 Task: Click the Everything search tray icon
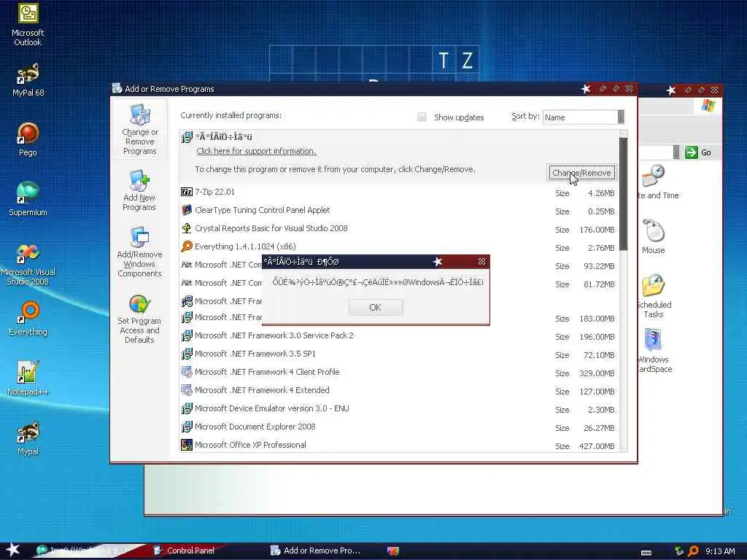tap(694, 551)
